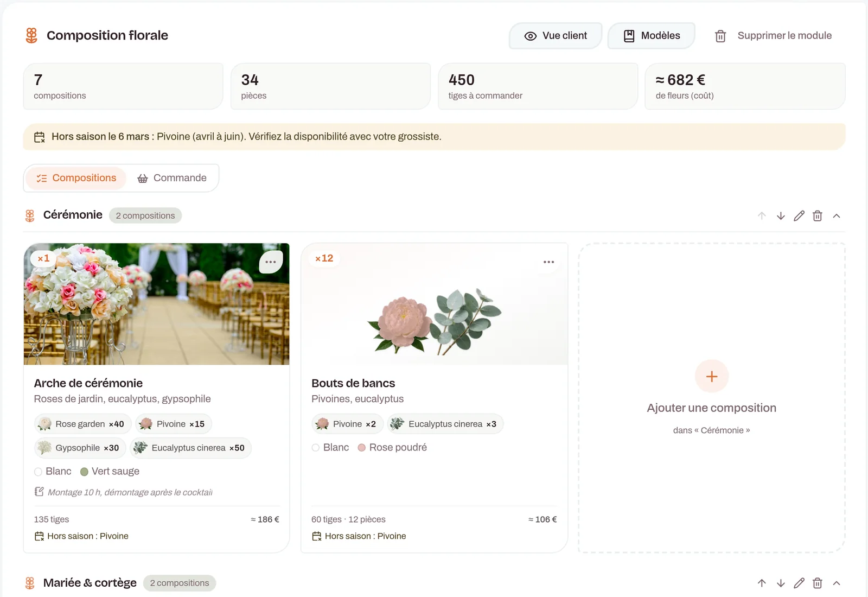Move Cérémonie section down arrow
The width and height of the screenshot is (868, 597).
pos(781,216)
